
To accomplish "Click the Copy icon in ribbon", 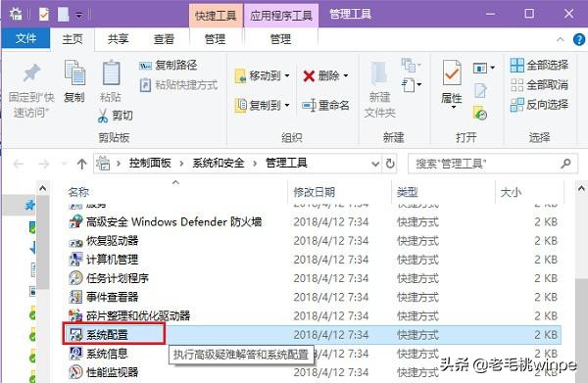I will click(x=74, y=73).
